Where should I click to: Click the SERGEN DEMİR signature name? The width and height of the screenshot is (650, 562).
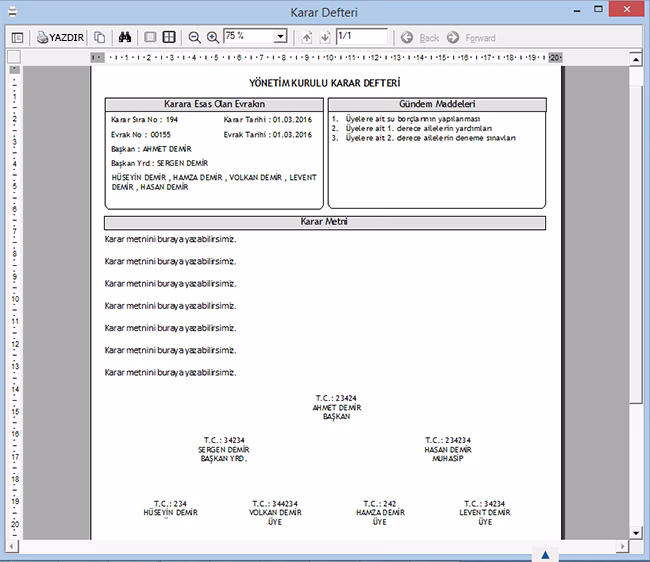[x=224, y=450]
